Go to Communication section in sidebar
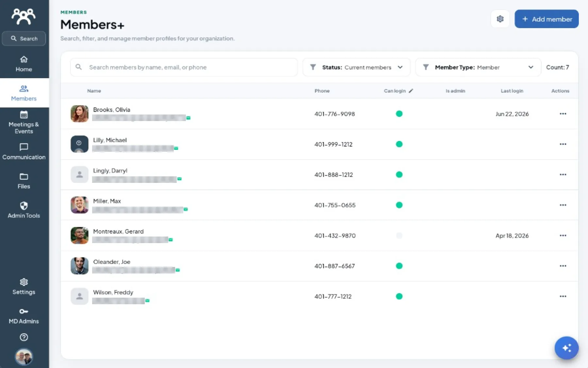 coord(24,152)
